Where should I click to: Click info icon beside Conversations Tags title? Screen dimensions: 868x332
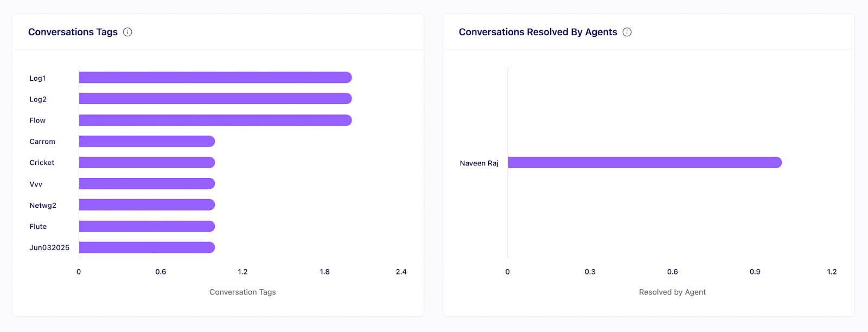(x=127, y=32)
